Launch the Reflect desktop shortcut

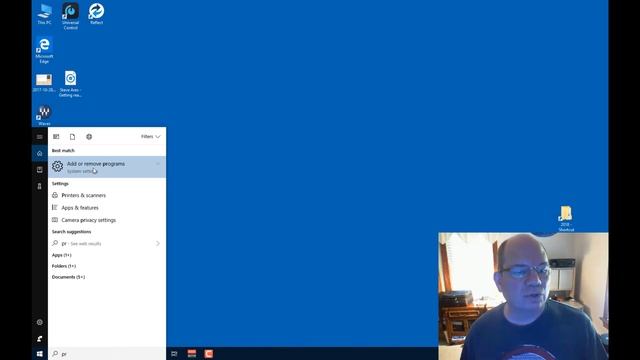pyautogui.click(x=96, y=14)
